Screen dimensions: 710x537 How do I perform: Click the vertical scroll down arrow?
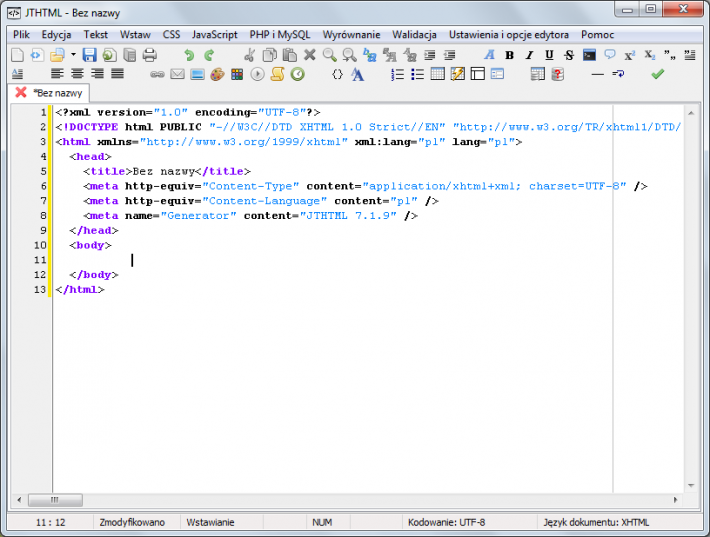pyautogui.click(x=691, y=486)
